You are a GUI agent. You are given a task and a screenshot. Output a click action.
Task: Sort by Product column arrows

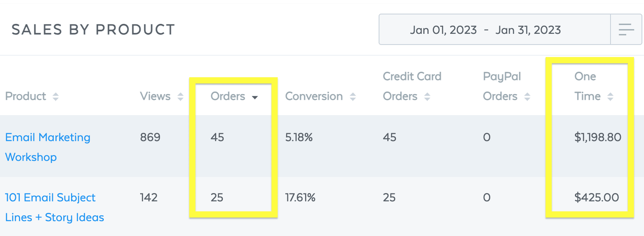tap(55, 97)
